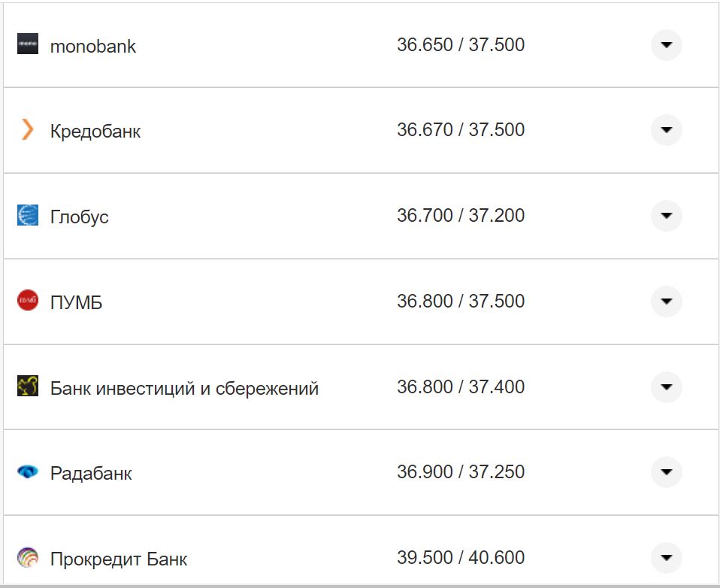This screenshot has height=588, width=720.
Task: Expand the Радабанк rate details
Action: pyautogui.click(x=666, y=473)
